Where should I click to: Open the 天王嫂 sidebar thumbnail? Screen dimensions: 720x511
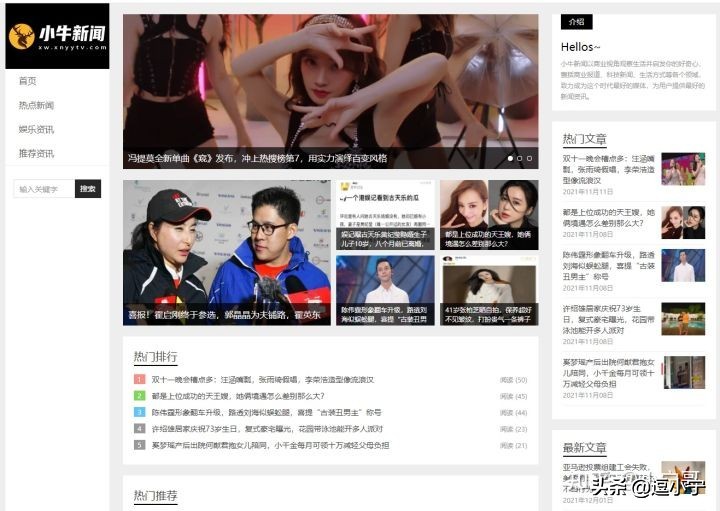point(683,223)
